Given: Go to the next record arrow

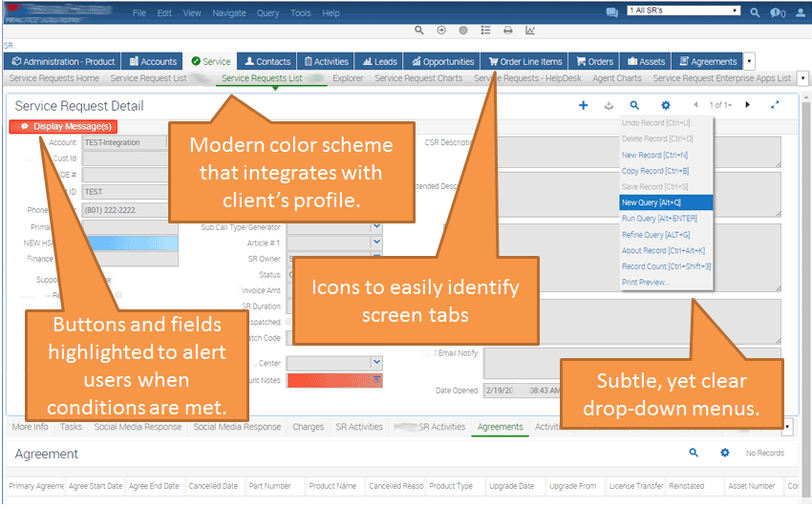Looking at the screenshot, I should (748, 105).
